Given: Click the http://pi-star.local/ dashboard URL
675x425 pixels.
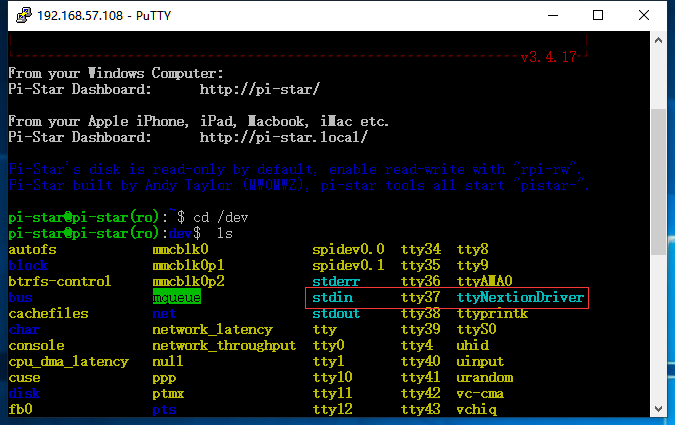Looking at the screenshot, I should [x=283, y=137].
